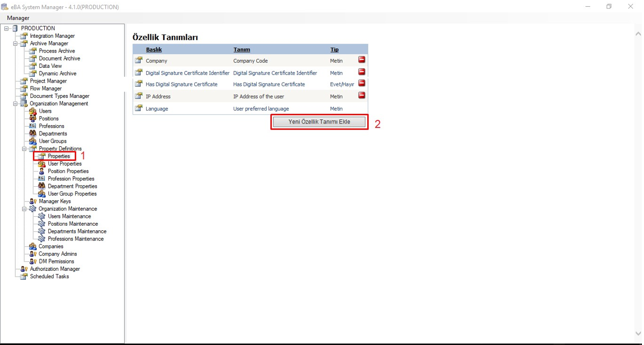Image resolution: width=644 pixels, height=345 pixels.
Task: Delete Digital Signature Certificate Identifier property
Action: pyautogui.click(x=362, y=72)
